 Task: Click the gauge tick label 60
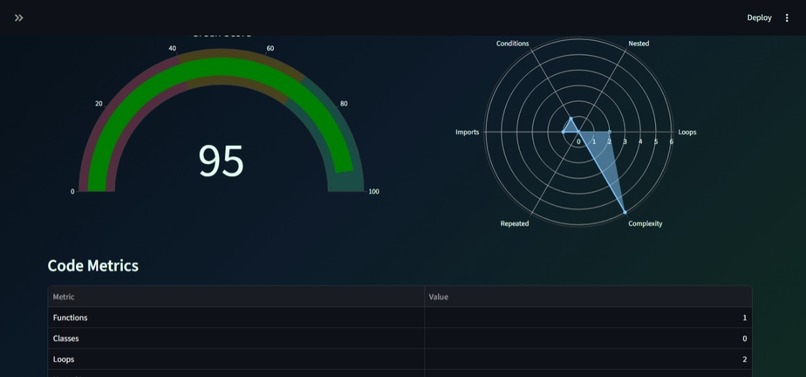(x=270, y=48)
